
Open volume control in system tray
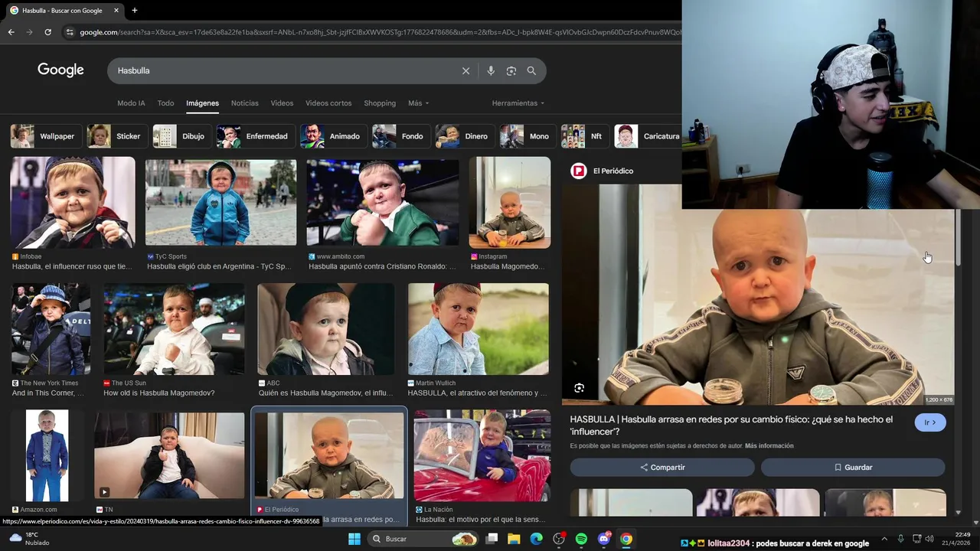pyautogui.click(x=931, y=539)
